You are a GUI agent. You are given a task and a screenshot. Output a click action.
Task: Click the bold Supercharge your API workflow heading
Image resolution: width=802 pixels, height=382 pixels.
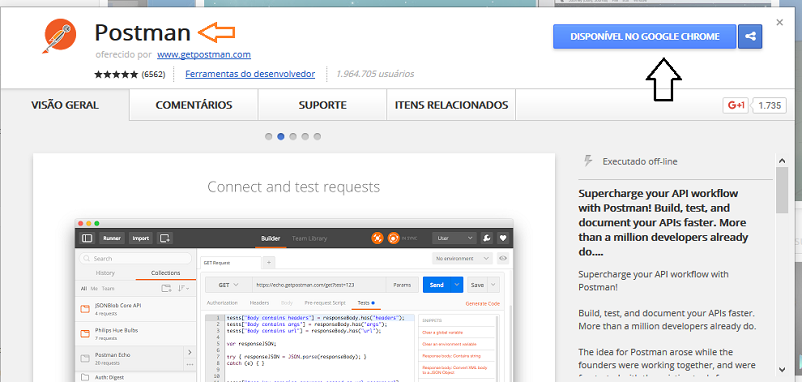coord(663,223)
